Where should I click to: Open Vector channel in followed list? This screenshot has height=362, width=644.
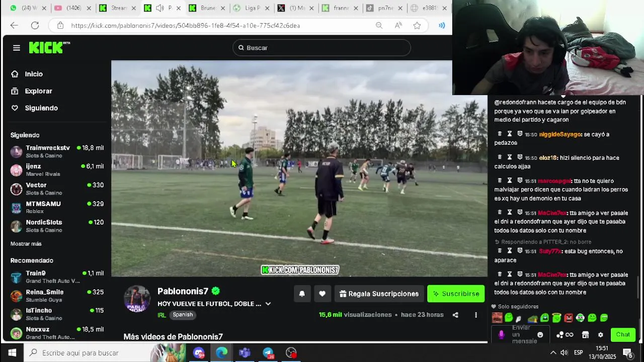tap(57, 189)
